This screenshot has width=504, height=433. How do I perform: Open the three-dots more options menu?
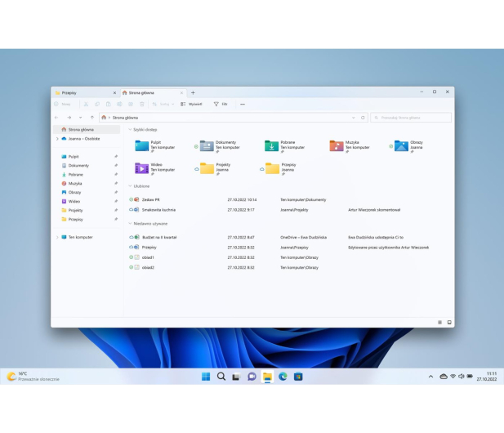(x=243, y=104)
